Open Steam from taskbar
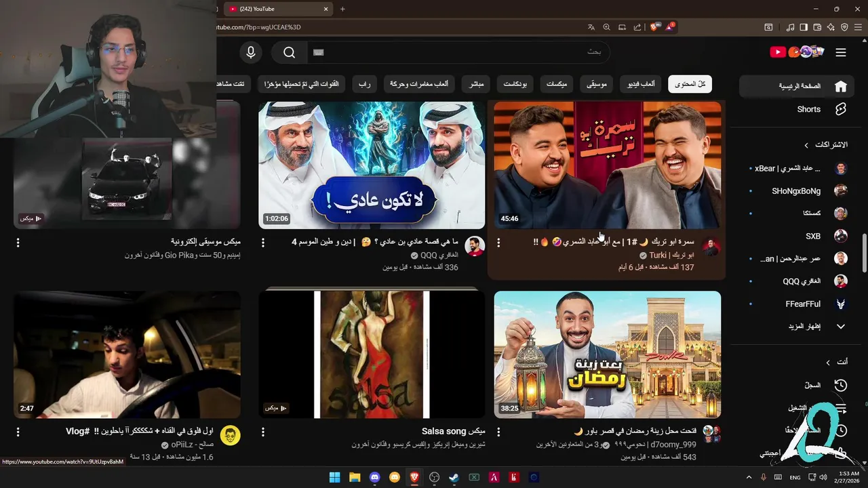 [x=454, y=477]
